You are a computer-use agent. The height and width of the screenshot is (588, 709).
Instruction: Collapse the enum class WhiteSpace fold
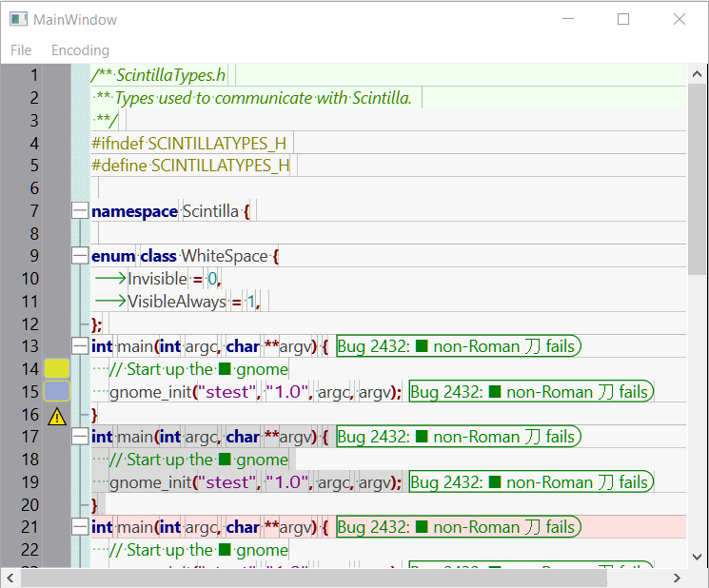pos(80,256)
